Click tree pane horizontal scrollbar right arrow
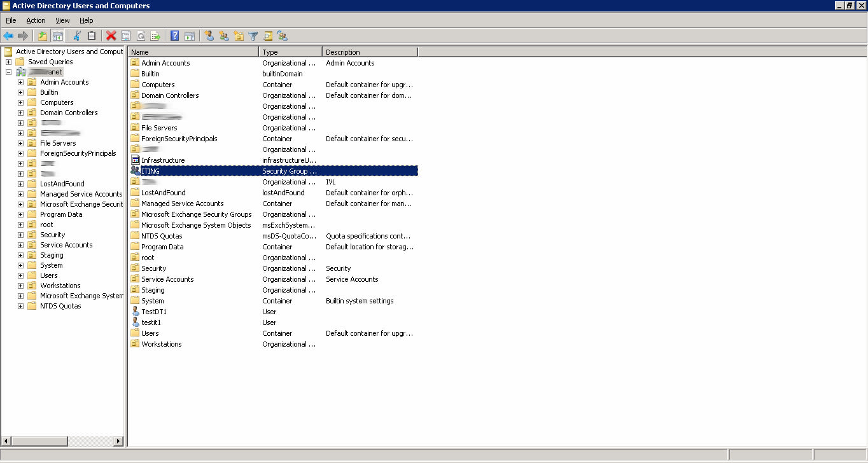The height and width of the screenshot is (463, 868). (x=118, y=441)
